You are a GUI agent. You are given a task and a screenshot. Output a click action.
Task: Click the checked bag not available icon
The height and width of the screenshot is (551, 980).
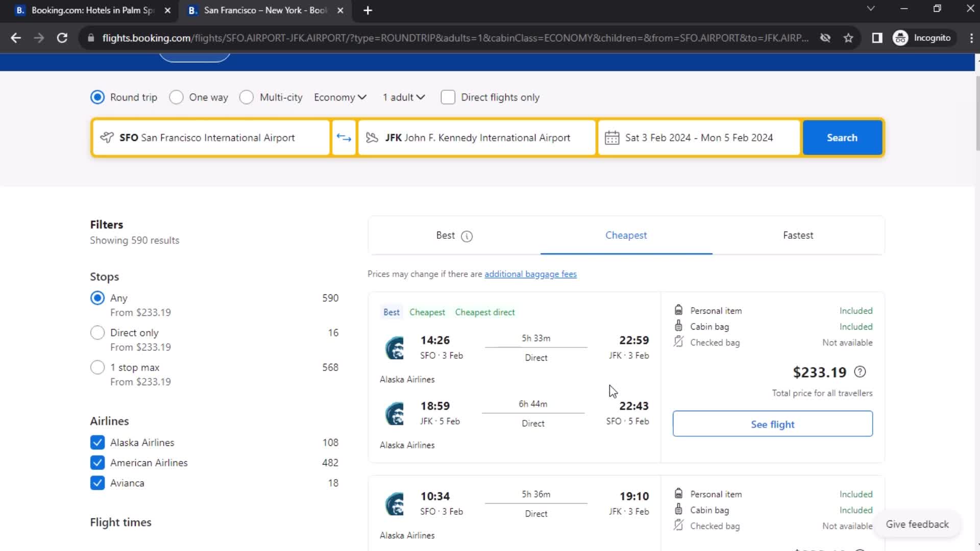(x=678, y=342)
